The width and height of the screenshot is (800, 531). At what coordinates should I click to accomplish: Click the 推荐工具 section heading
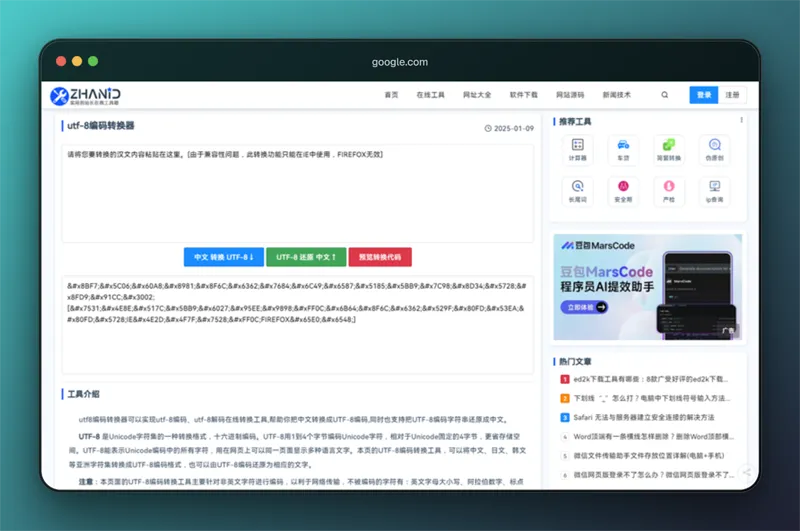click(575, 121)
